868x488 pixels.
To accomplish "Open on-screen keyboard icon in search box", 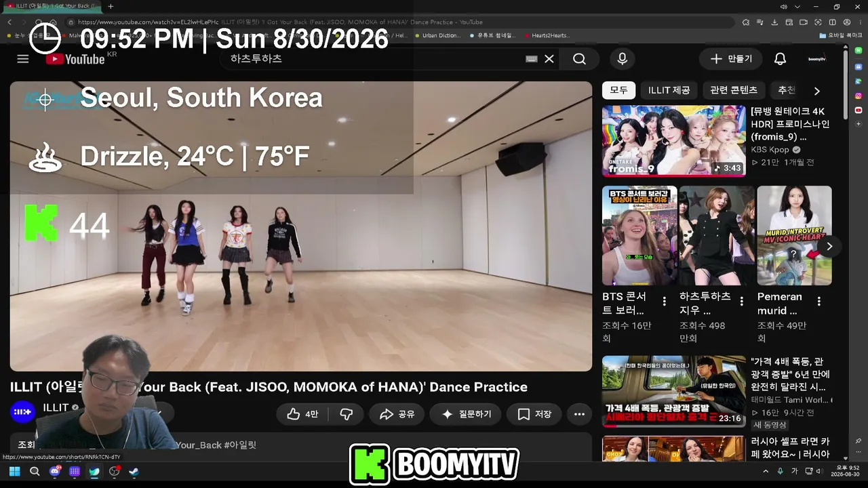I will pyautogui.click(x=532, y=59).
